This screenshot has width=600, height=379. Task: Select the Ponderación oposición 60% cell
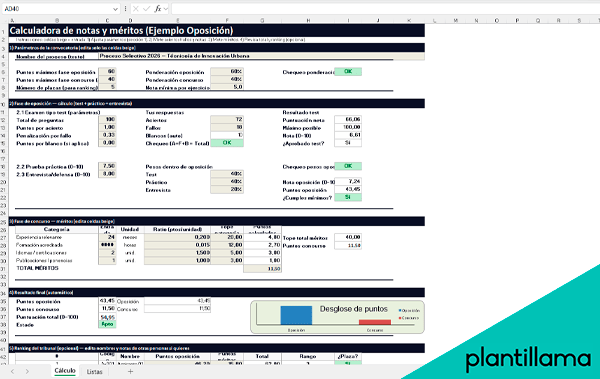click(227, 72)
